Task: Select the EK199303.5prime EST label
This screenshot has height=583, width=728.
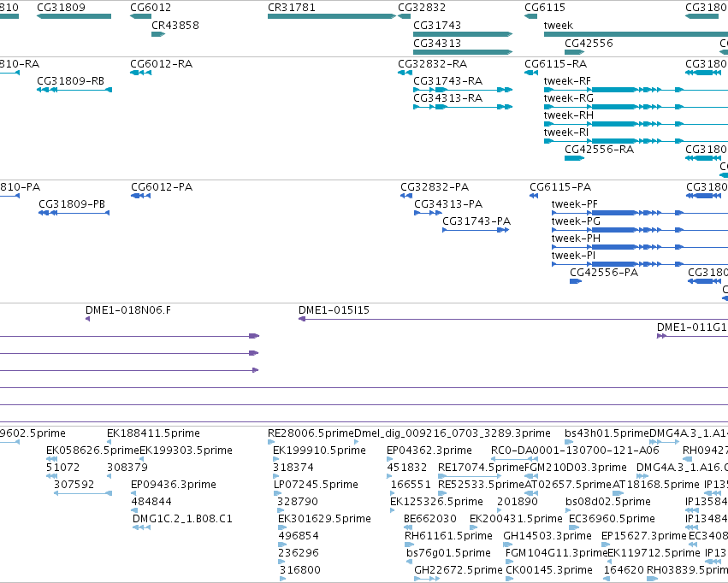Action: 186,450
